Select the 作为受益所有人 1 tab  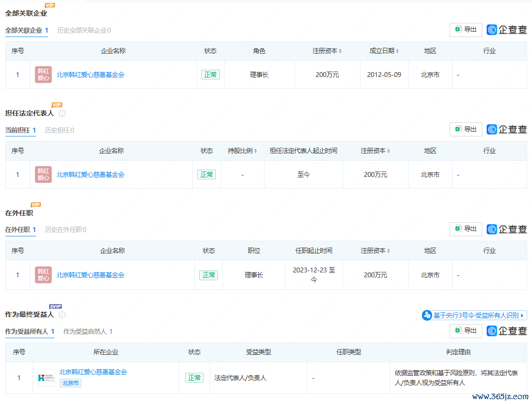point(30,332)
